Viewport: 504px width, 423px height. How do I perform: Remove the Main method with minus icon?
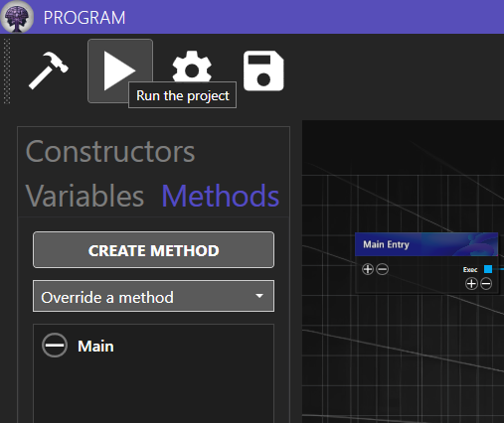click(x=55, y=346)
